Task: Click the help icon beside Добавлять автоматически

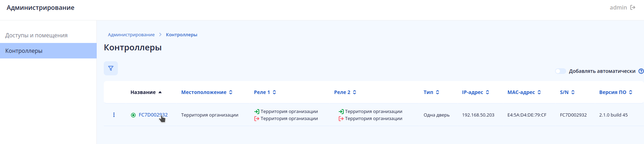Action: tap(641, 71)
